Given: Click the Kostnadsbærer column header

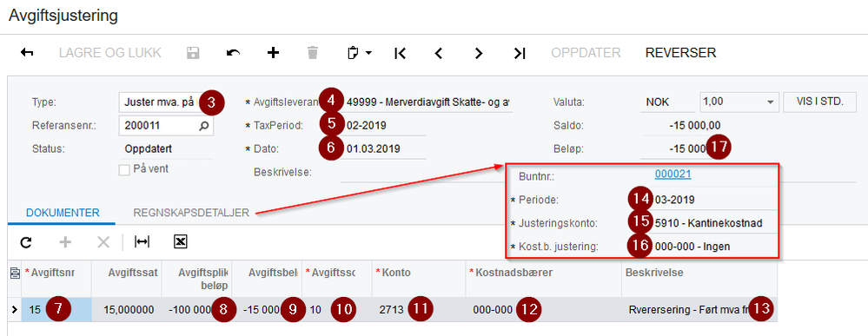Looking at the screenshot, I should 544,279.
